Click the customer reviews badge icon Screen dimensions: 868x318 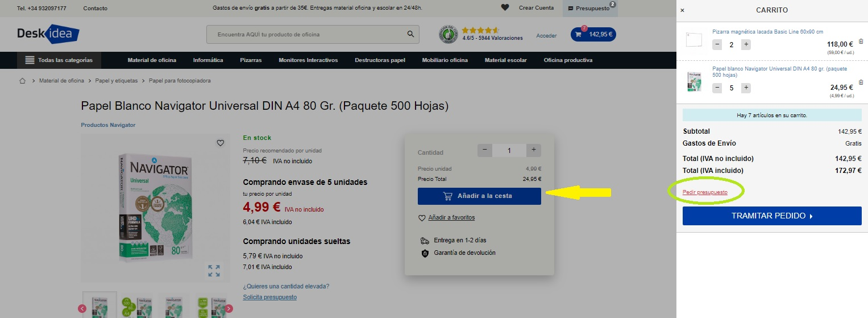[448, 34]
